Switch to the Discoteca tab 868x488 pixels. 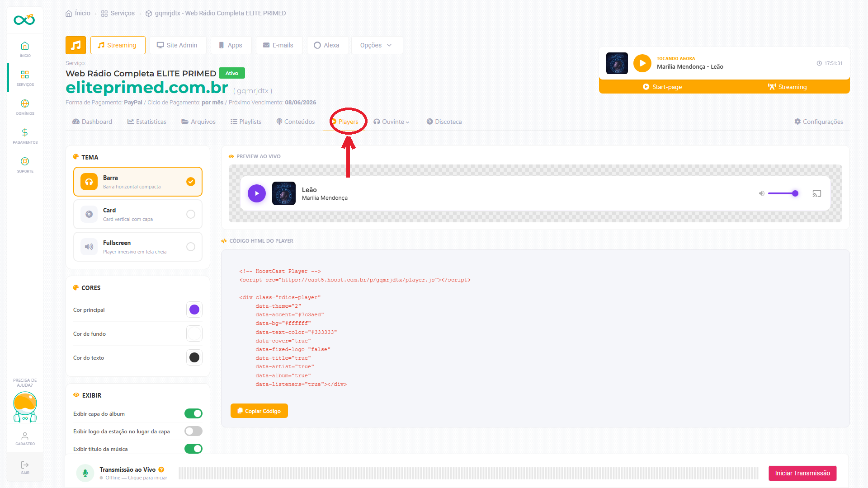coord(444,122)
